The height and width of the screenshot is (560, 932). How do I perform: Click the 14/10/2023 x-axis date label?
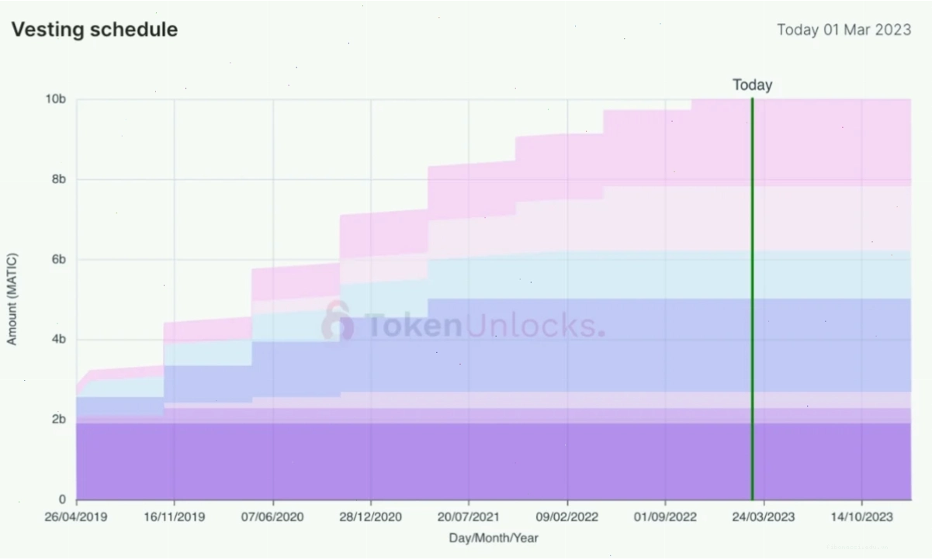861,517
